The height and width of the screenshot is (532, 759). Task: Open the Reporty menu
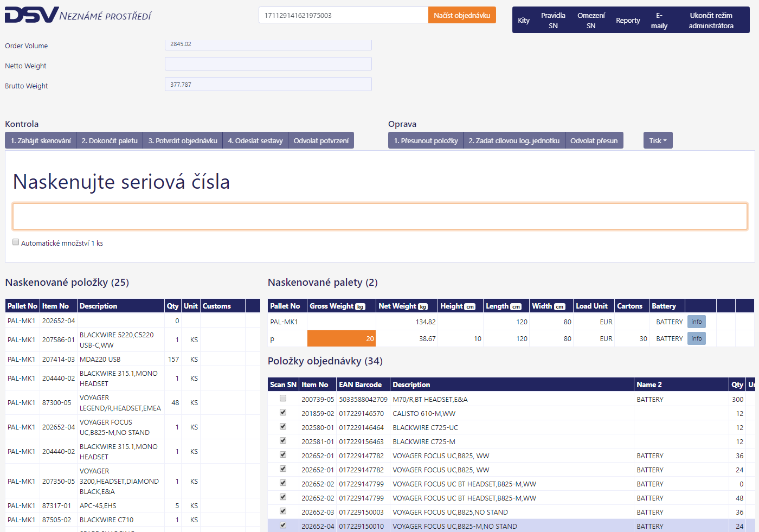628,21
